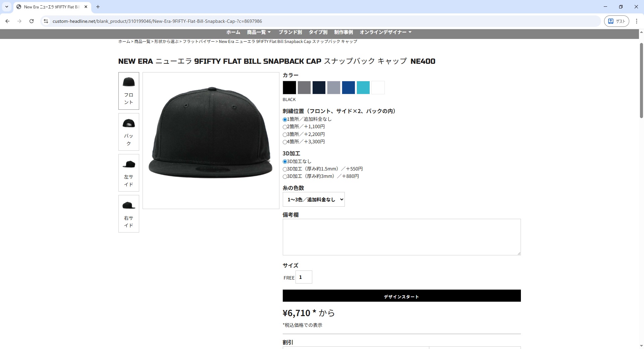
Task: Open the browser three-dot menu
Action: [x=636, y=21]
